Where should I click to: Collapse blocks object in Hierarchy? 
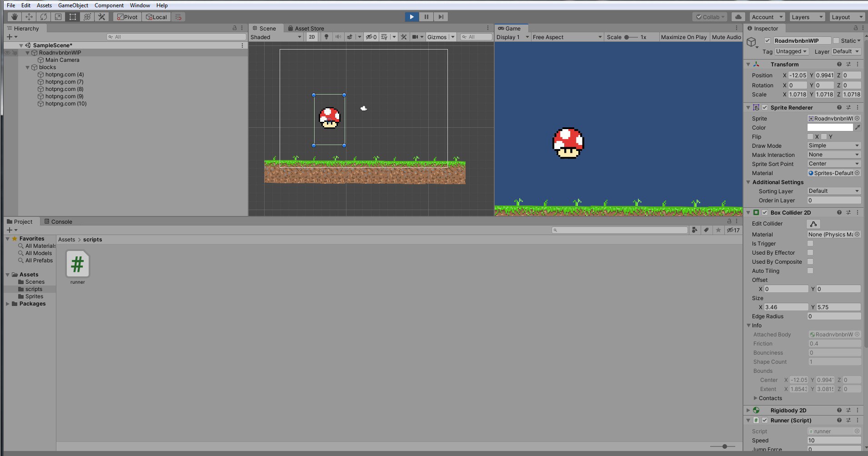point(27,67)
